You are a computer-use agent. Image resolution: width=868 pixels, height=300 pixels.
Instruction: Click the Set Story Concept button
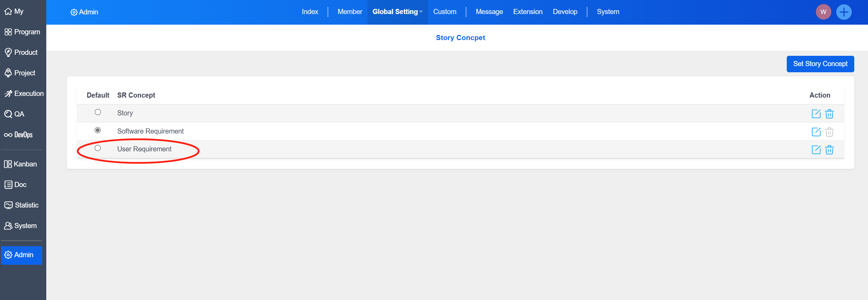(820, 64)
